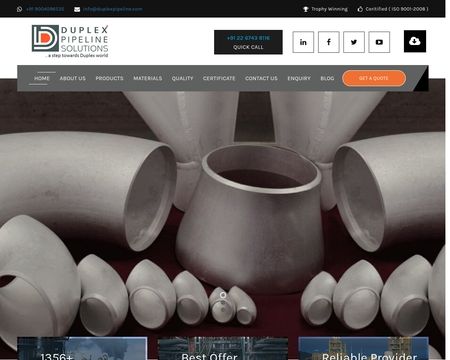
Task: Click the pipe fittings hero banner image
Action: (222, 213)
